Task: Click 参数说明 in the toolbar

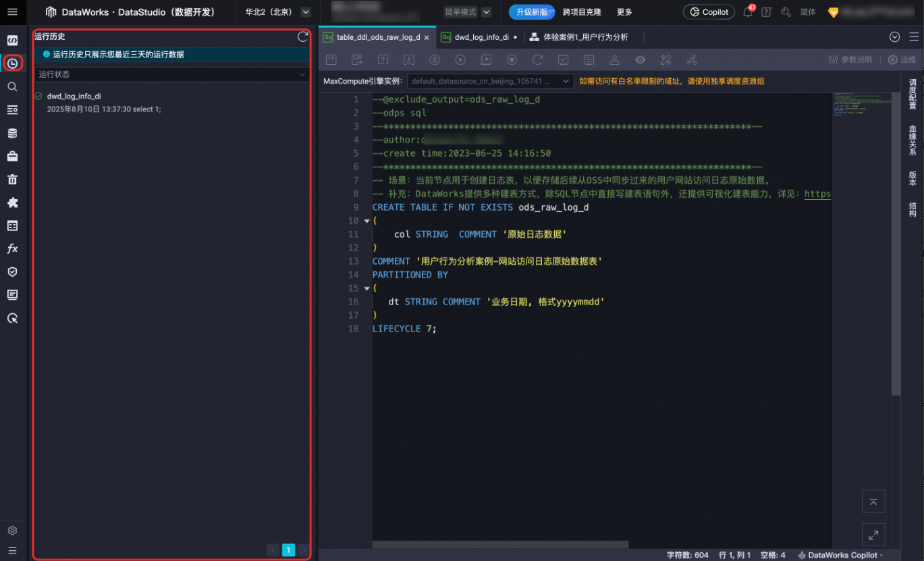Action: pos(850,59)
